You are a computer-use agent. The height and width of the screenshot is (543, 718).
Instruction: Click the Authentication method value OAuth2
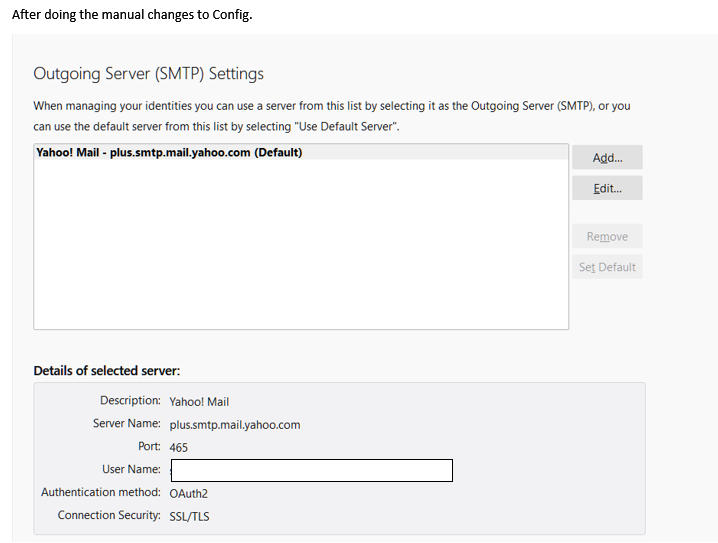click(189, 494)
